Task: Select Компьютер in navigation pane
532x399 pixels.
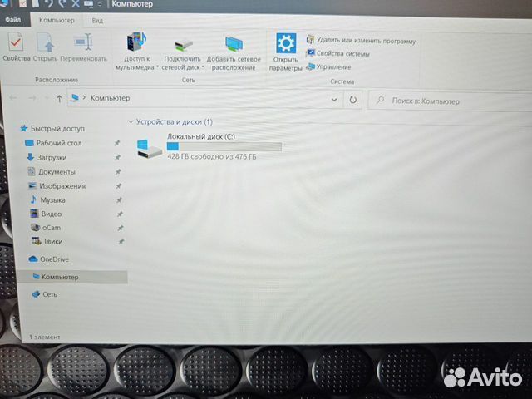Action: (x=72, y=277)
